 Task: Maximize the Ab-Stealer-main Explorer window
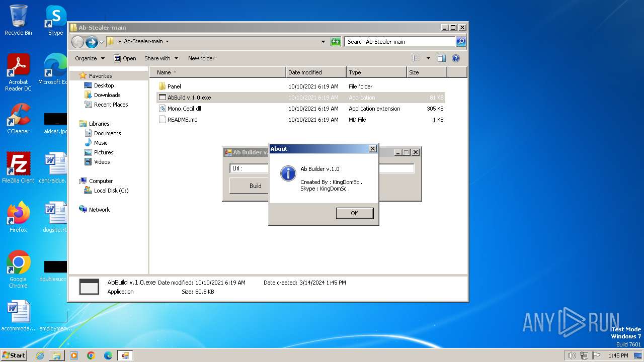click(453, 28)
